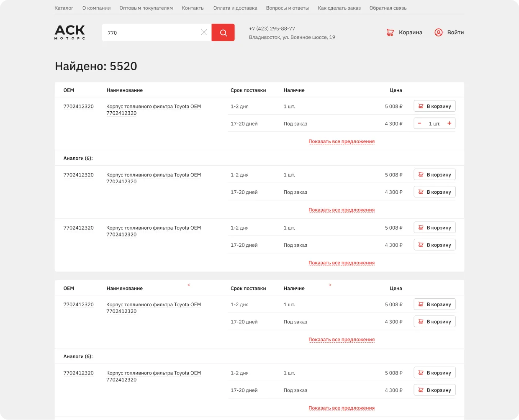Navigate to Вопросы и ответы
This screenshot has width=519, height=420.
pos(287,8)
